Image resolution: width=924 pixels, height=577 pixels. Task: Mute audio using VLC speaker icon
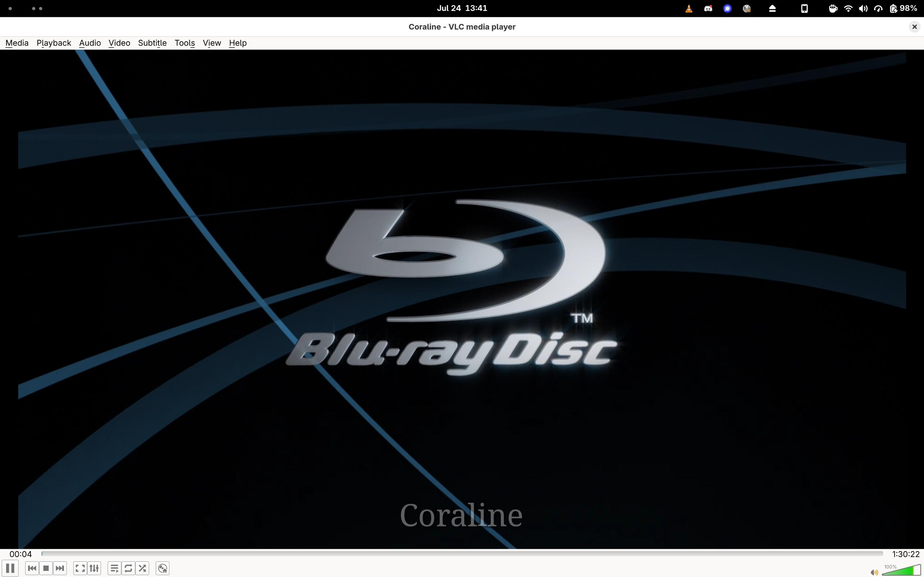[874, 572]
